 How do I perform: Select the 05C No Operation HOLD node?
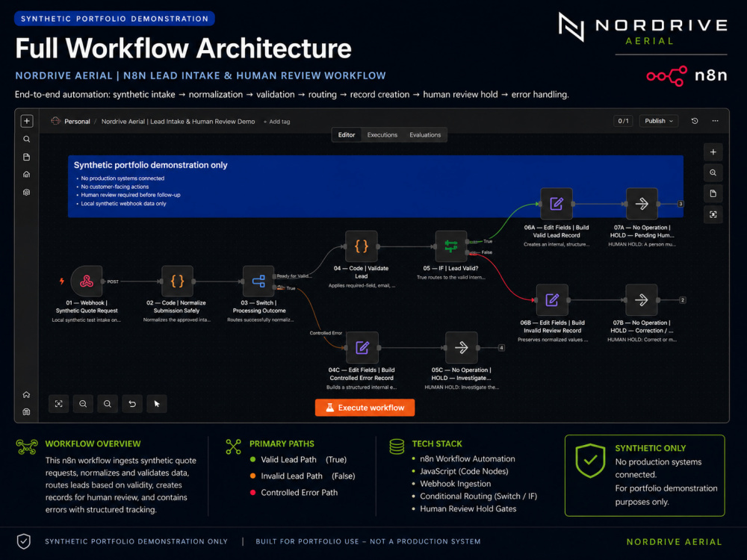461,348
